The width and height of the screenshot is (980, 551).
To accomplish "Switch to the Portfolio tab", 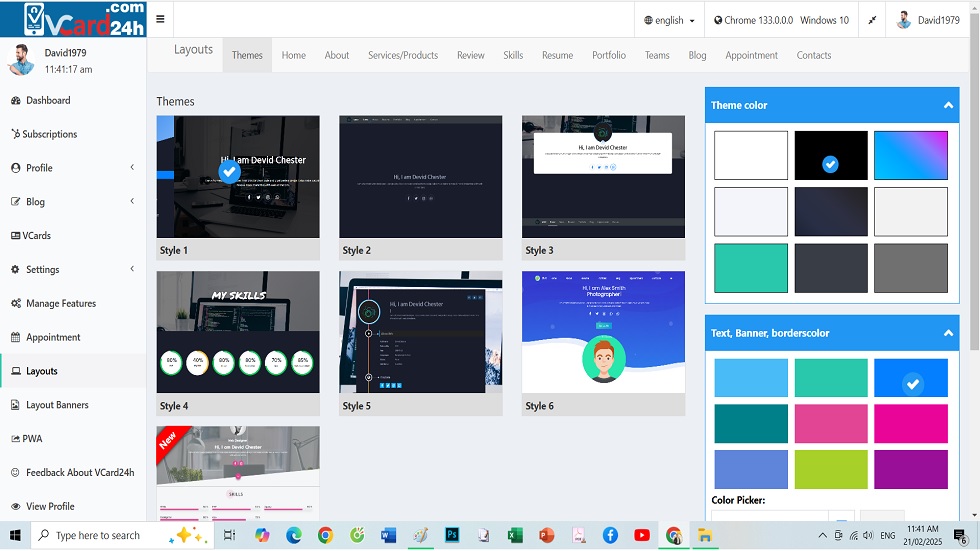I will click(608, 56).
